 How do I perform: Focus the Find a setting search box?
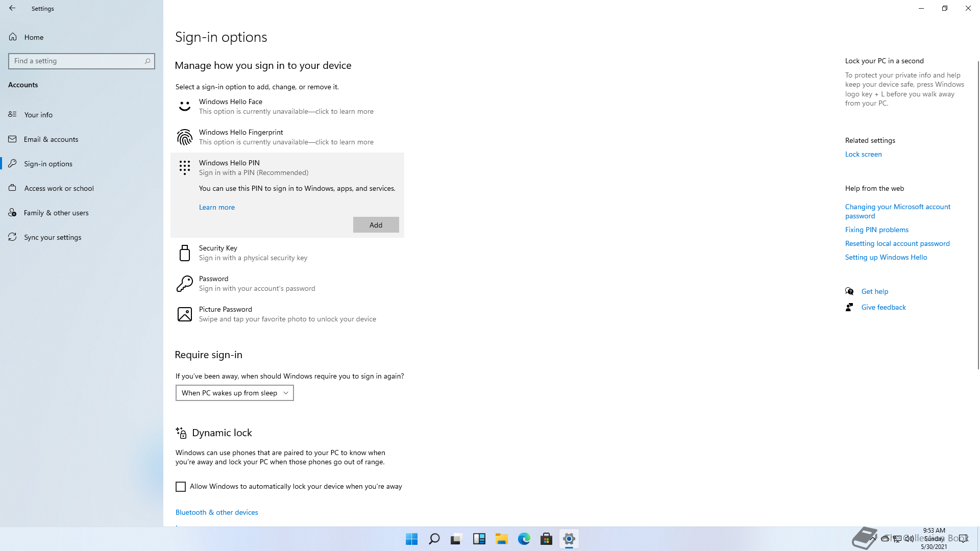[x=82, y=61]
